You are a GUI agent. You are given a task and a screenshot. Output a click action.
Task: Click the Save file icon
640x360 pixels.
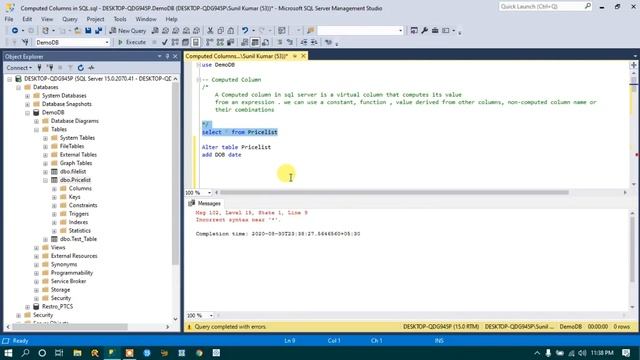pyautogui.click(x=88, y=31)
